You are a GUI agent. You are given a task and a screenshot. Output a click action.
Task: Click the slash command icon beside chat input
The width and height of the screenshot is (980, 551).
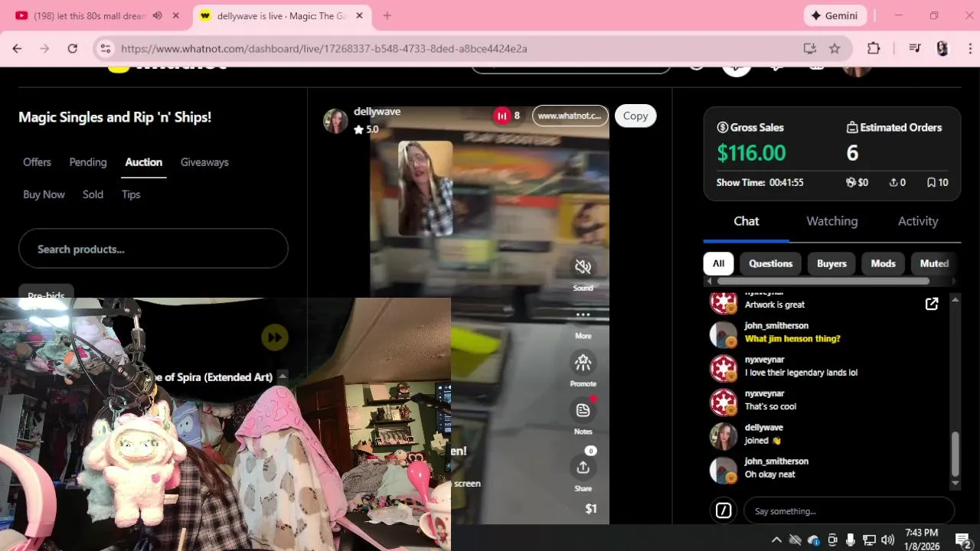click(724, 510)
